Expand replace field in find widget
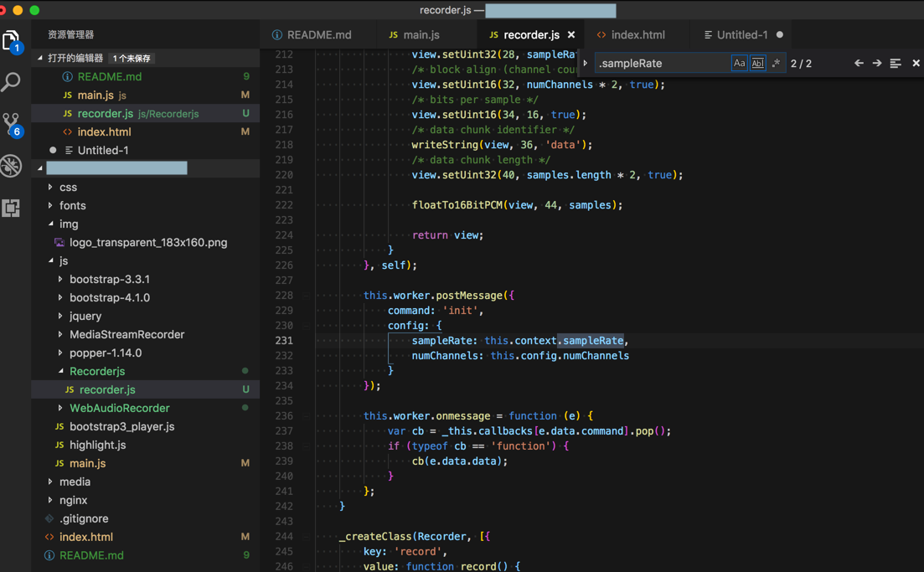The width and height of the screenshot is (924, 572). 586,64
